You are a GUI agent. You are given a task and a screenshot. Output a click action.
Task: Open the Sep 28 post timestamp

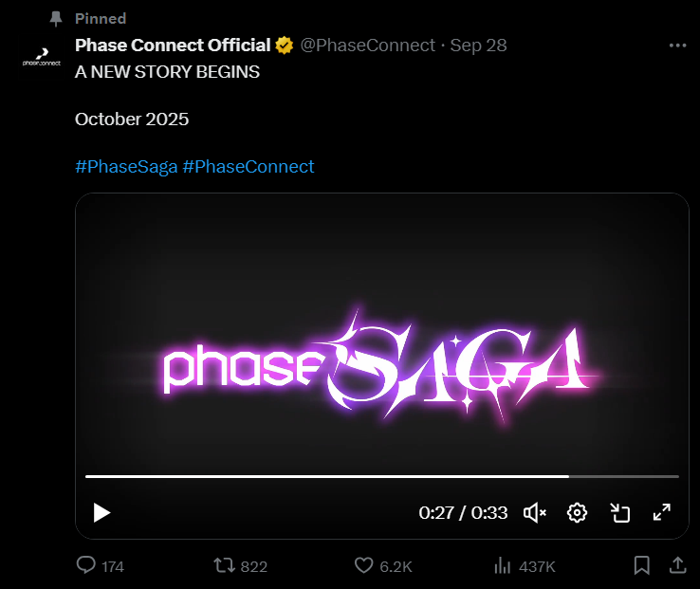[479, 46]
